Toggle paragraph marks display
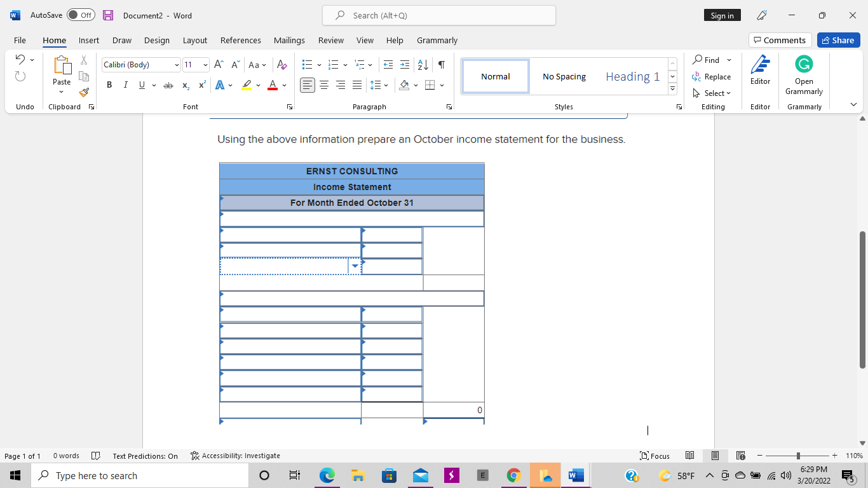This screenshot has width=868, height=488. 441,64
